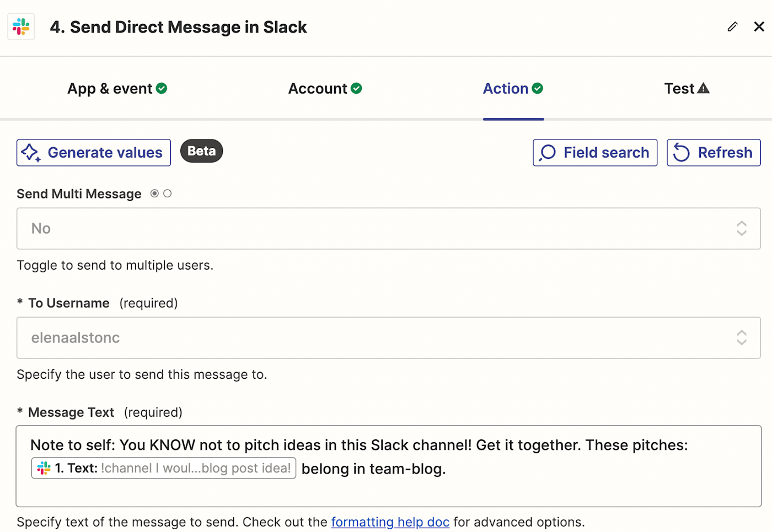Click the Slack icon in the pill
The image size is (772, 532).
coord(44,468)
